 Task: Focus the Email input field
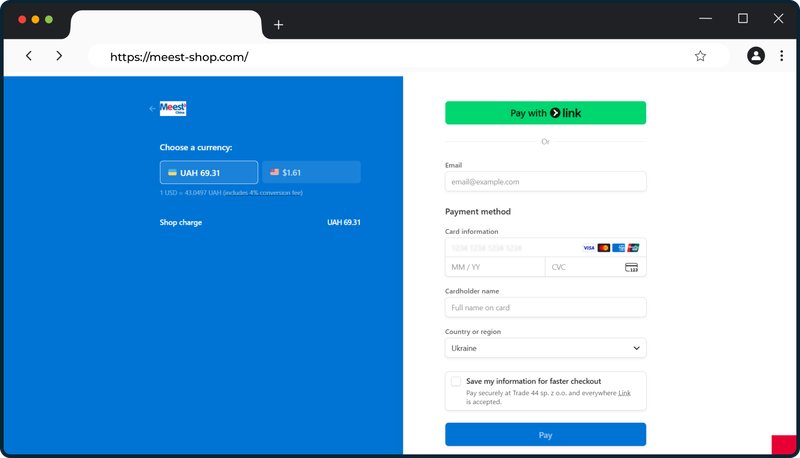click(545, 182)
